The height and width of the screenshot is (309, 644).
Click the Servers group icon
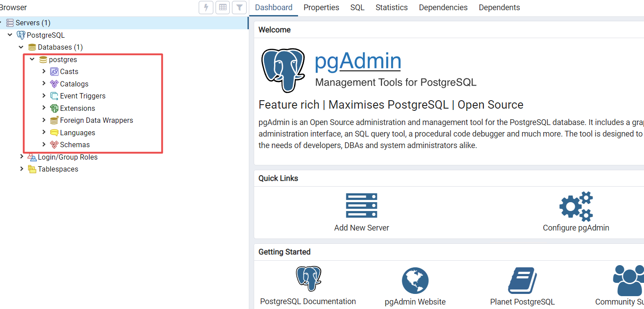[10, 23]
